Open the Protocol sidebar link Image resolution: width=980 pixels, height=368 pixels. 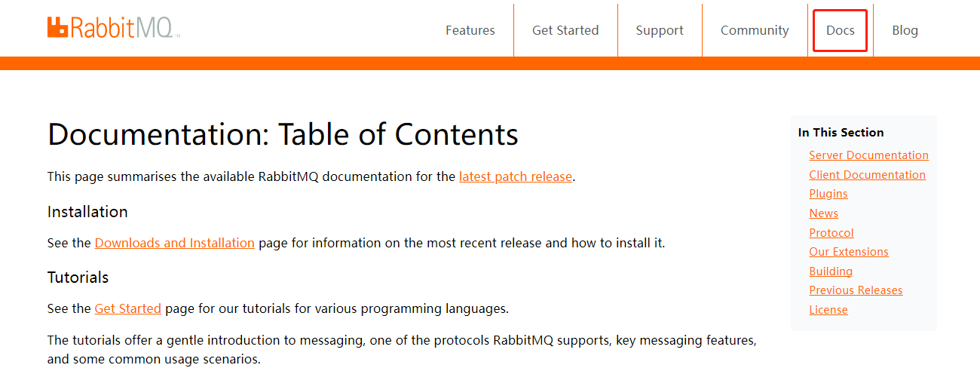click(831, 233)
